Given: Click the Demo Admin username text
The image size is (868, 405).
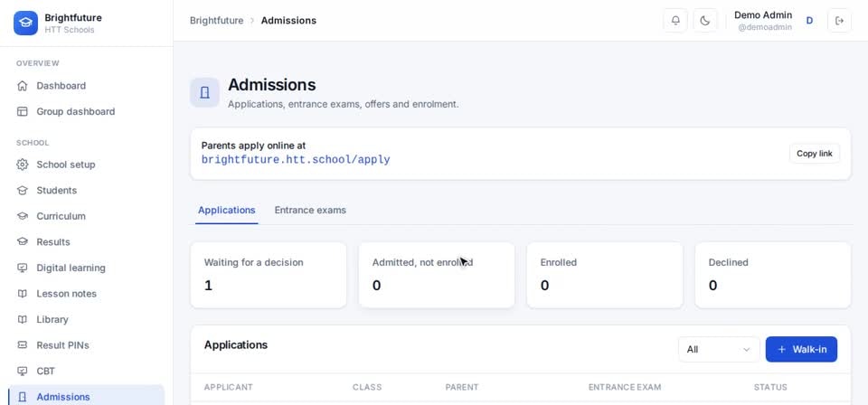Looking at the screenshot, I should (763, 15).
